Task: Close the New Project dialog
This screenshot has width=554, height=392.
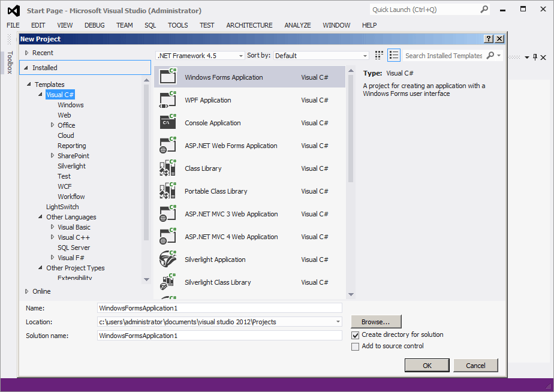Action: pos(499,39)
